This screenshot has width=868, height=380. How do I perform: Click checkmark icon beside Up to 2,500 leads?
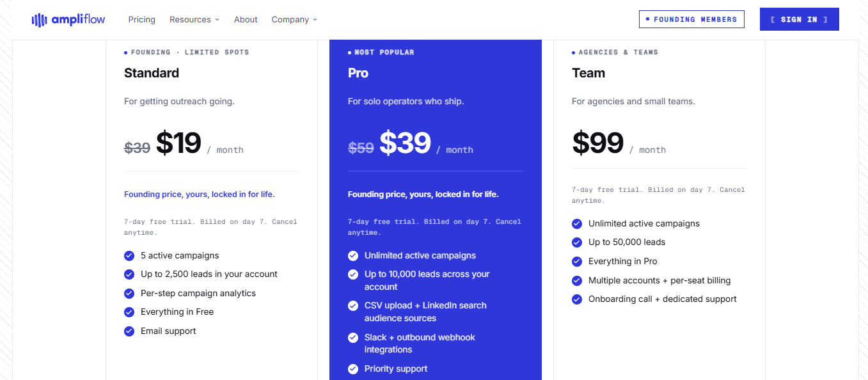(x=129, y=274)
